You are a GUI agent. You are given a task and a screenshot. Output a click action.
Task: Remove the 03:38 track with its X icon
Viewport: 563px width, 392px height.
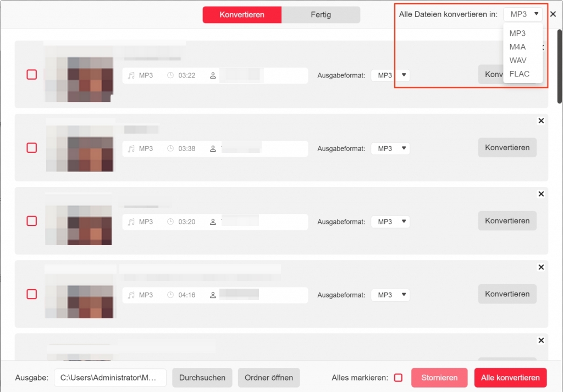[x=541, y=121]
